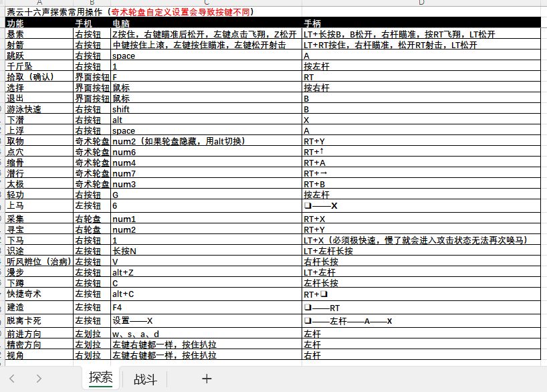Viewport: 547px width, 392px height.
Task: Select cell 跳跃
Action: click(39, 56)
